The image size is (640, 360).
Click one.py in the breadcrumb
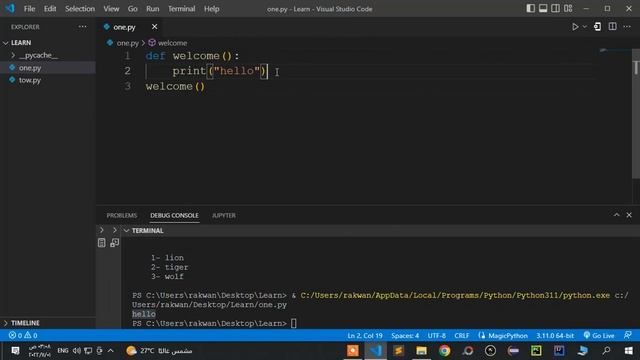[127, 43]
